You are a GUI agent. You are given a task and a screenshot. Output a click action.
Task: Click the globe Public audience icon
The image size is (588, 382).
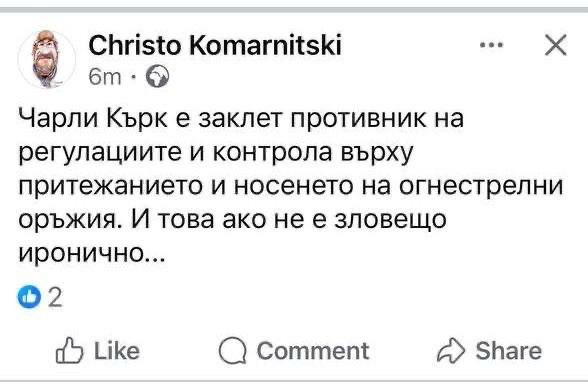[x=157, y=76]
